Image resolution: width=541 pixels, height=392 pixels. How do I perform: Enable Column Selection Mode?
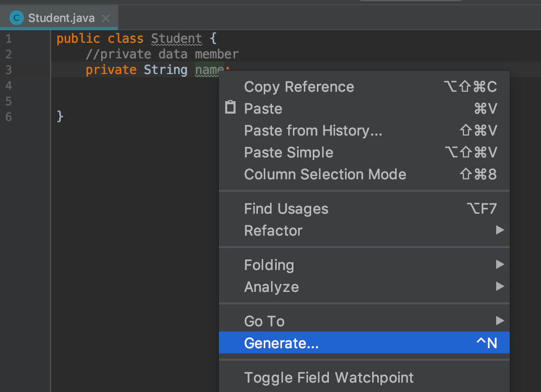point(325,174)
